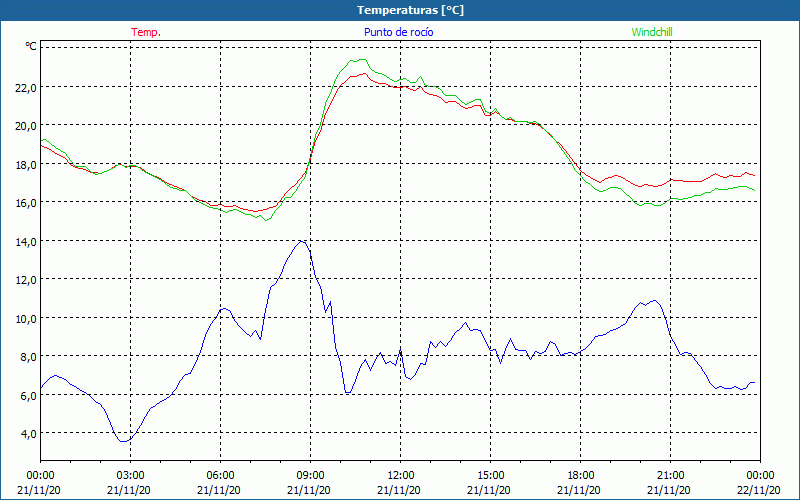Click the 12,0 y-axis value
Viewport: 800px width, 500px height.
(x=27, y=280)
